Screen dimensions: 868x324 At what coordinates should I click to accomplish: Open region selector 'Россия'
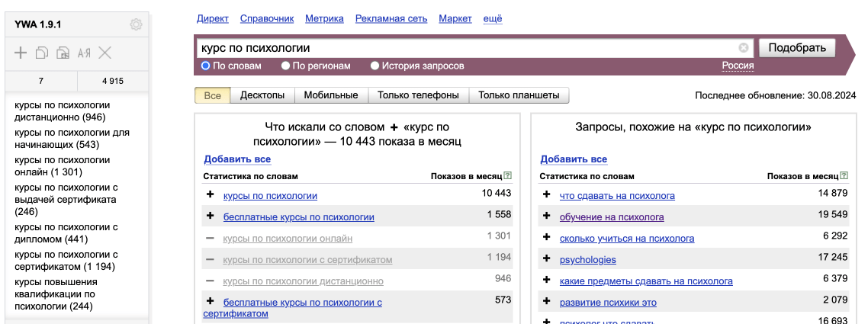(x=738, y=66)
